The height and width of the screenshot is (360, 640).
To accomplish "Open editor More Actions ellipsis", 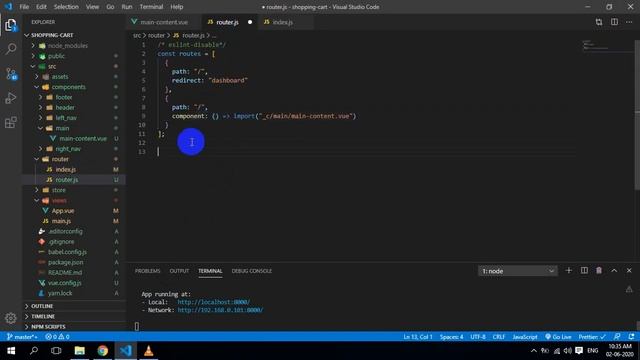I will pyautogui.click(x=629, y=22).
